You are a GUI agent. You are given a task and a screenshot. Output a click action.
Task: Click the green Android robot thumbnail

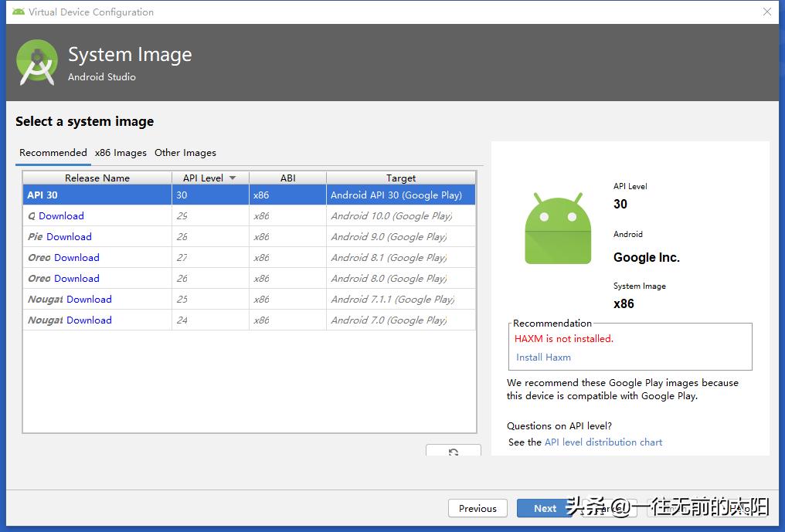pos(558,228)
